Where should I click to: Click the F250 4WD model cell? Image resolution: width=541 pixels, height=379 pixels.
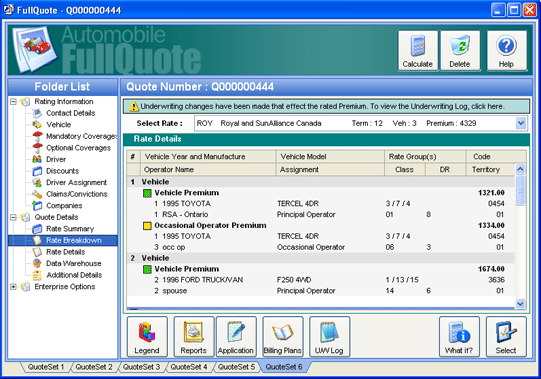pyautogui.click(x=294, y=280)
